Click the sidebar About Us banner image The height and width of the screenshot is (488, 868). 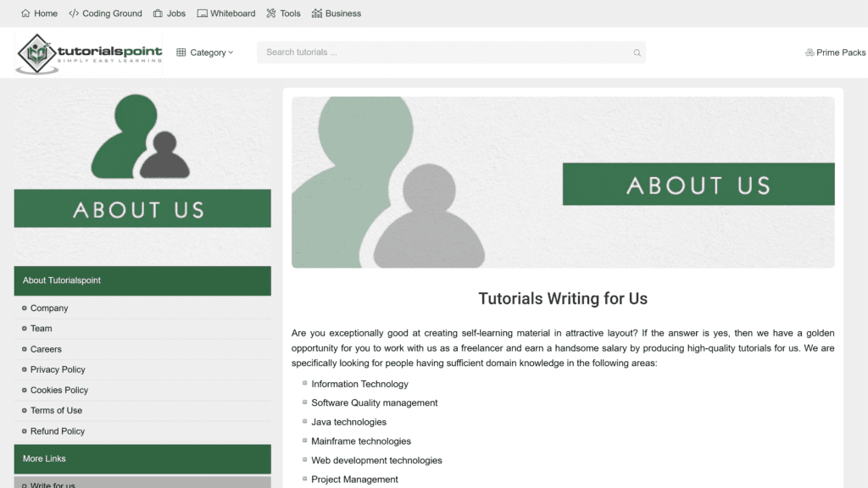(x=142, y=176)
